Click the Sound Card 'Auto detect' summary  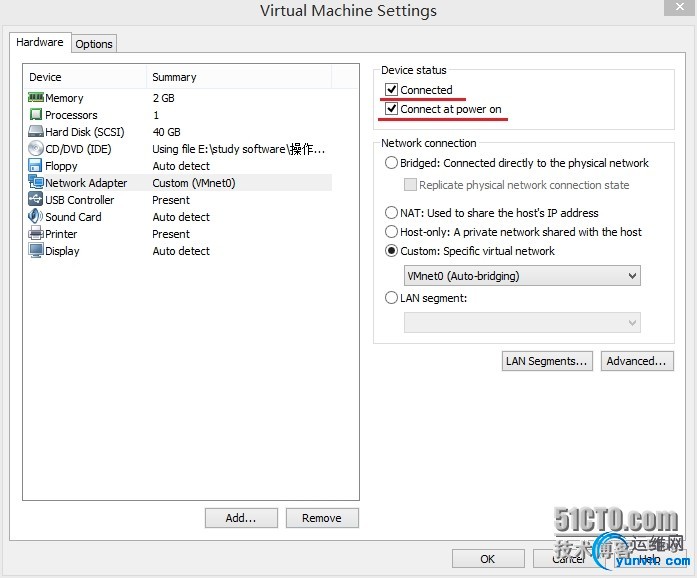tap(181, 217)
